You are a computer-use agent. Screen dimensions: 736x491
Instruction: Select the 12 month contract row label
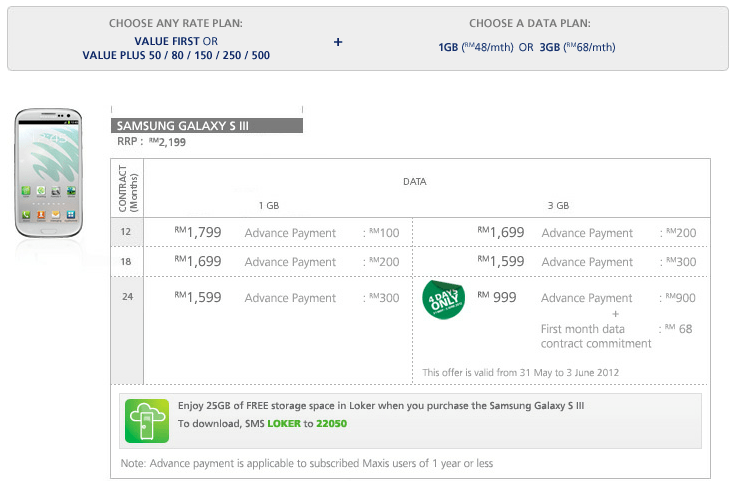[x=126, y=232]
